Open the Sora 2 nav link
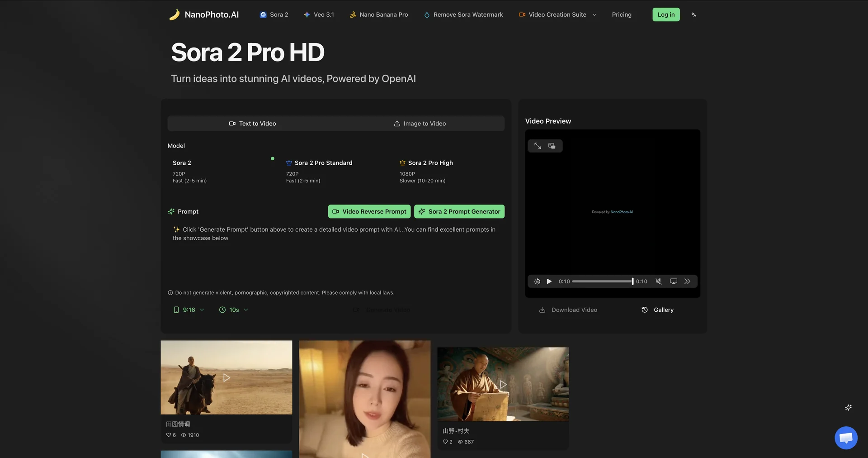 274,14
